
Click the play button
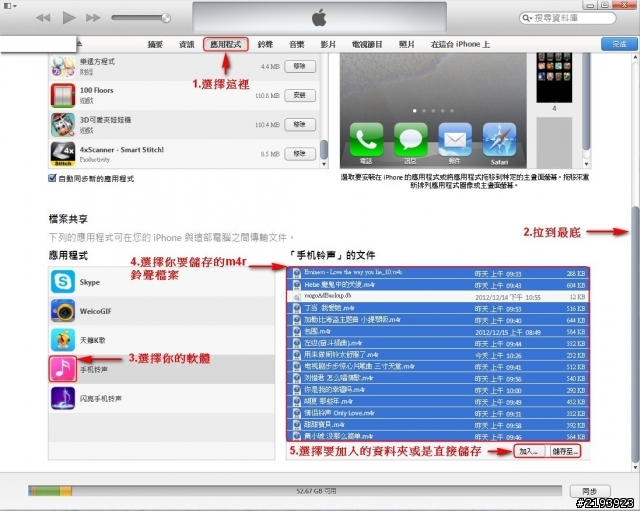tap(69, 18)
